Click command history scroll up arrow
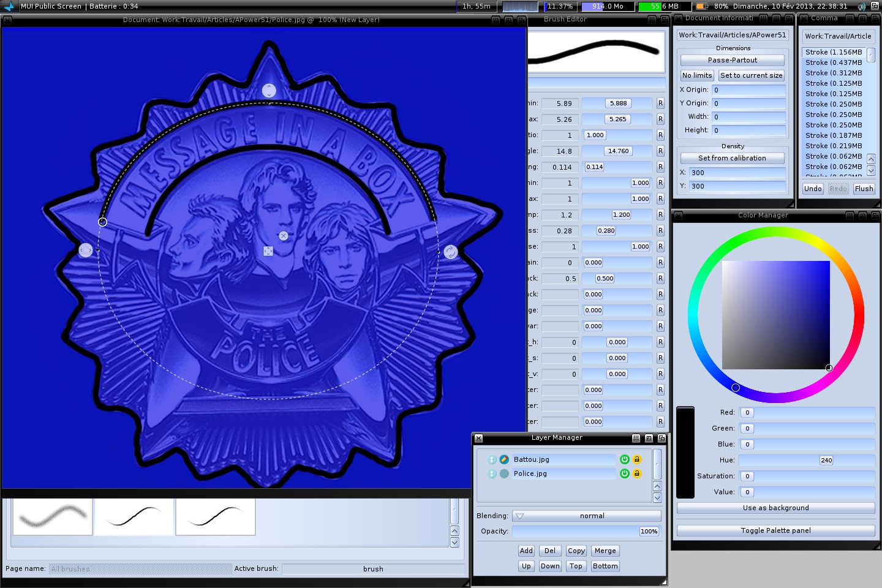 [x=871, y=159]
